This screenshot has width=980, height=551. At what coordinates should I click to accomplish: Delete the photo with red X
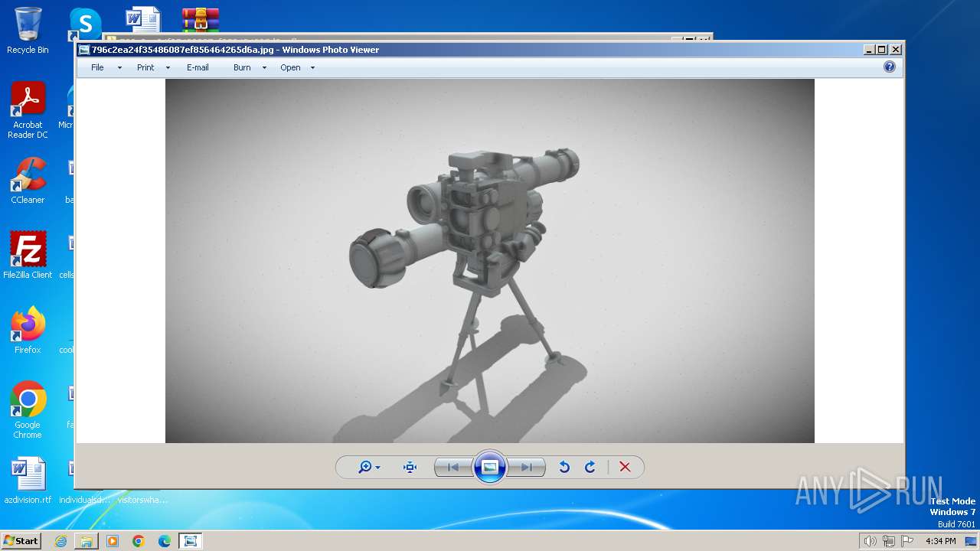[x=625, y=467]
